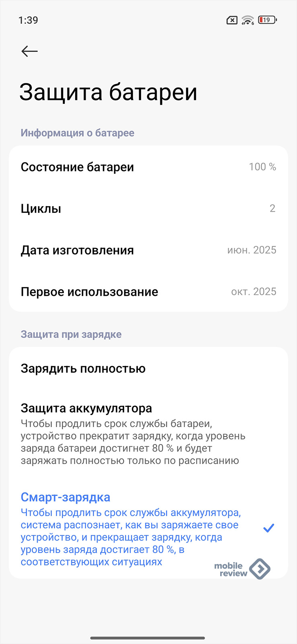The image size is (297, 644).
Task: Tap the июн. 2025 manufacture date value
Action: 252,250
